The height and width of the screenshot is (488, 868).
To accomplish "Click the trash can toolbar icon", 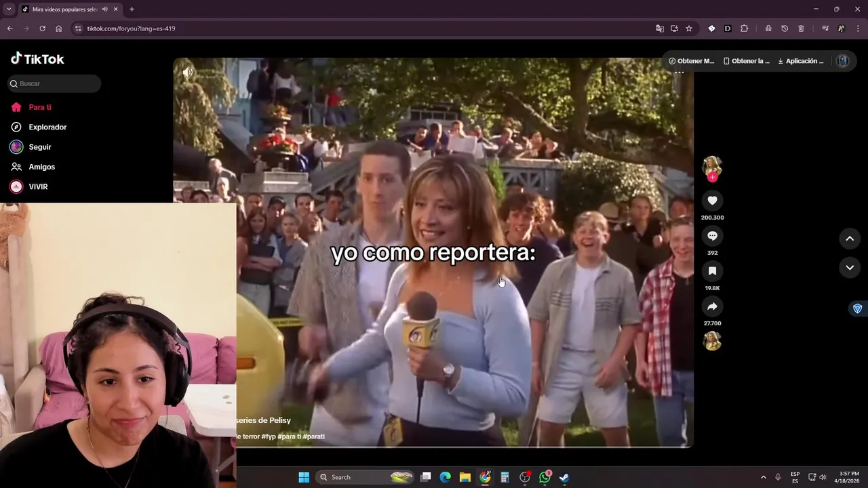I will tap(801, 28).
